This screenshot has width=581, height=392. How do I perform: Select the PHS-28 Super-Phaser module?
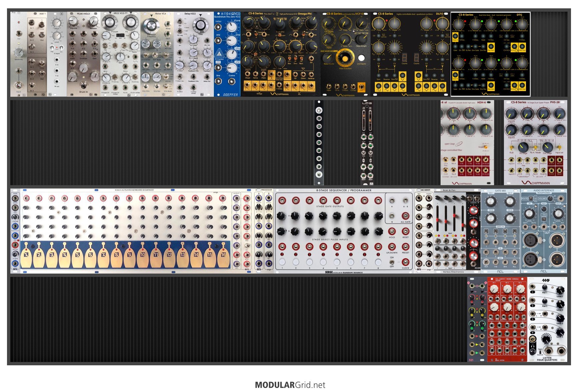(x=536, y=142)
